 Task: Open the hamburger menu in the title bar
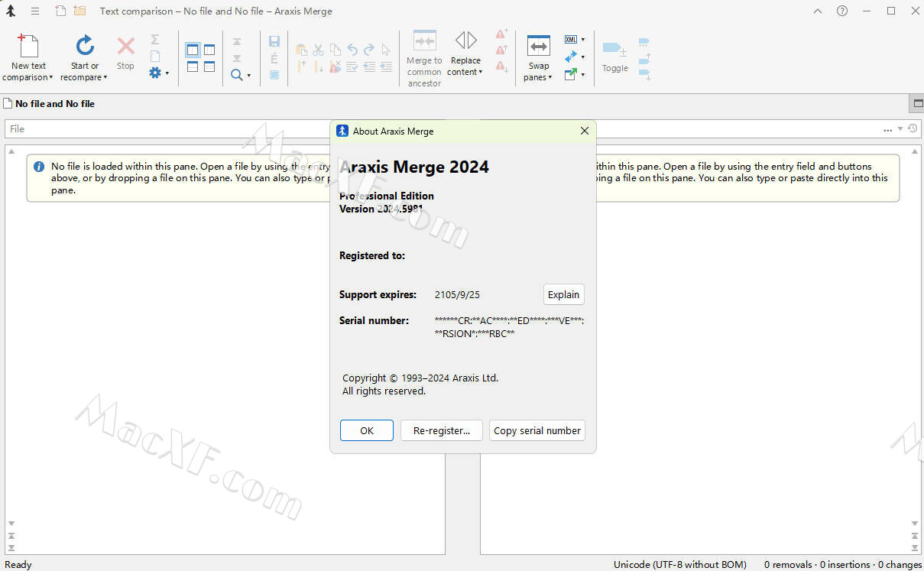click(x=35, y=11)
